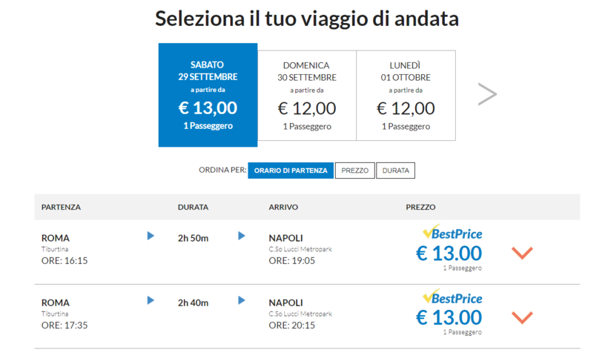608x364 pixels.
Task: Click blue arrow after ROMA 16:15 departure
Action: (x=151, y=236)
